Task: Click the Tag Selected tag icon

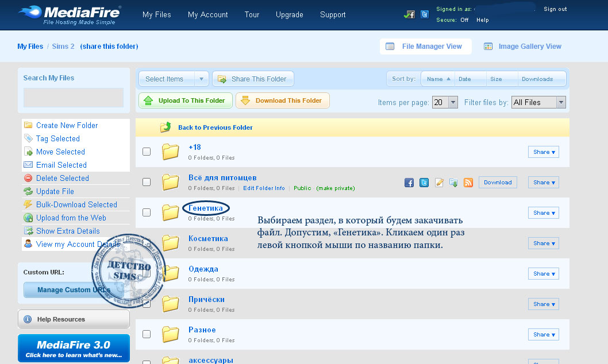Action: (28, 138)
